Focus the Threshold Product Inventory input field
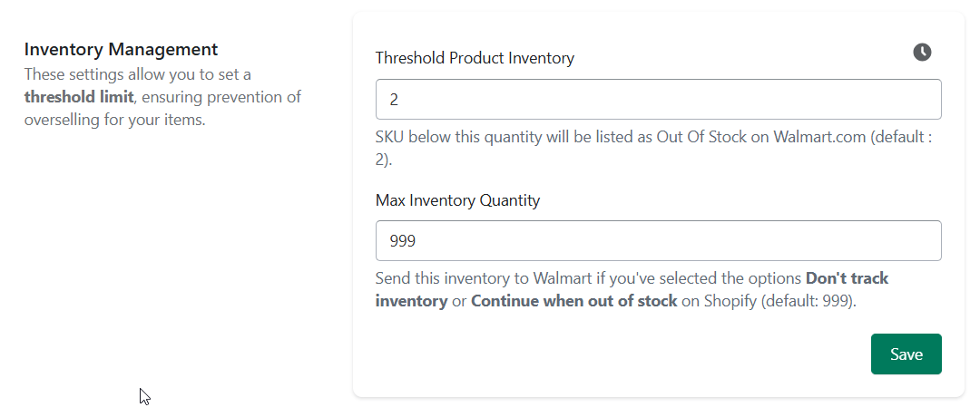 [658, 99]
